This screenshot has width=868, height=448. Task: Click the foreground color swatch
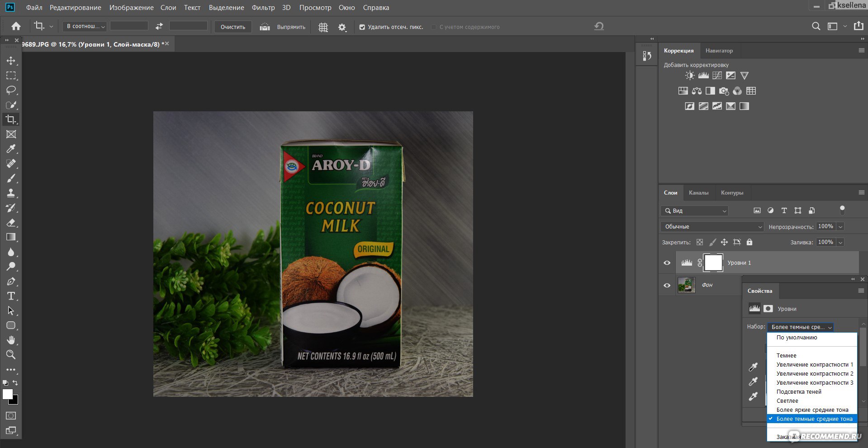tap(7, 395)
